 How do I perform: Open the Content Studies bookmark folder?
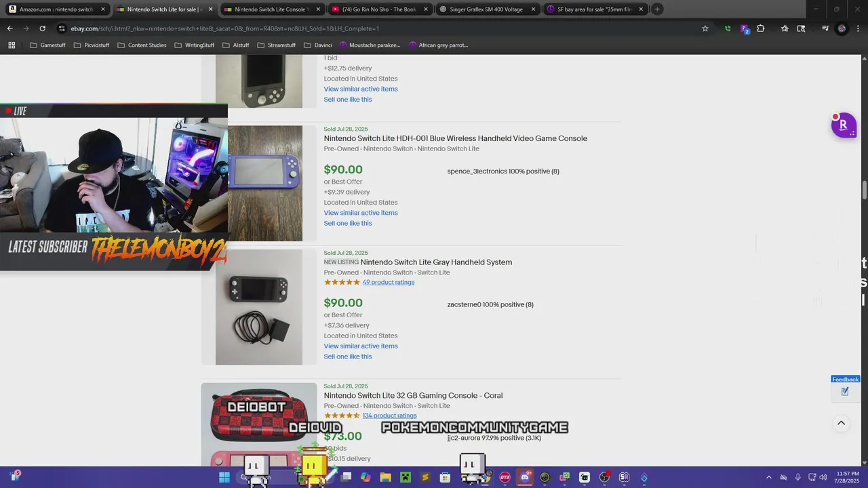pos(142,45)
